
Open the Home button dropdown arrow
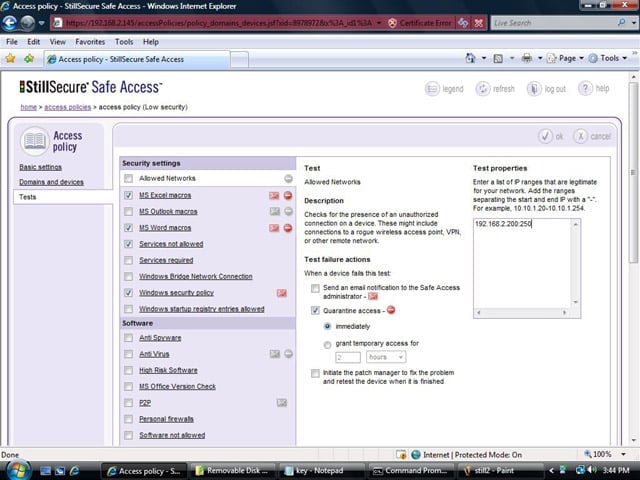484,58
